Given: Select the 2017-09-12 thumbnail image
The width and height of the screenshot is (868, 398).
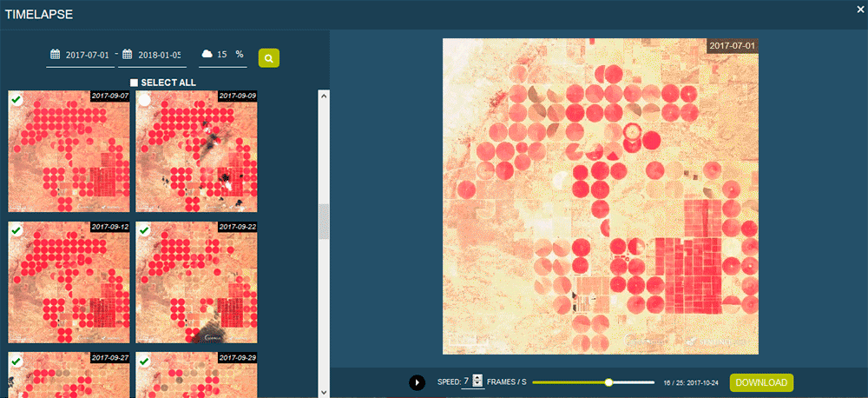Looking at the screenshot, I should point(69,282).
